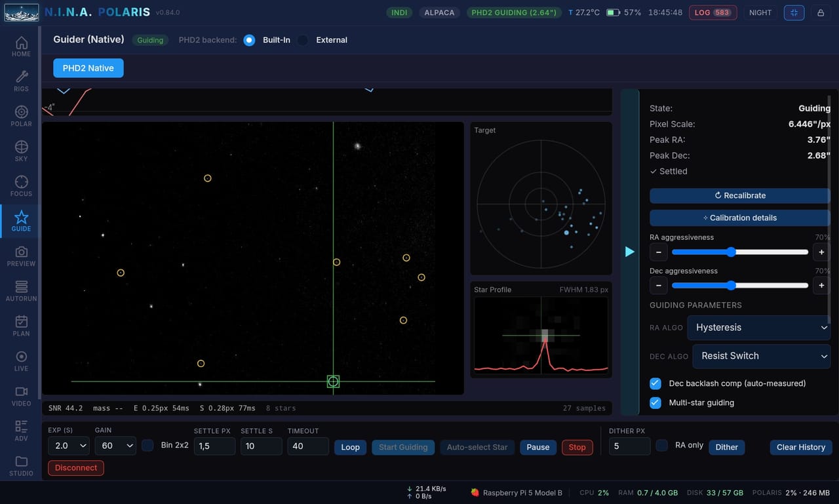Click the green guide star marker
Screen dimensions: 839x504
(x=333, y=381)
